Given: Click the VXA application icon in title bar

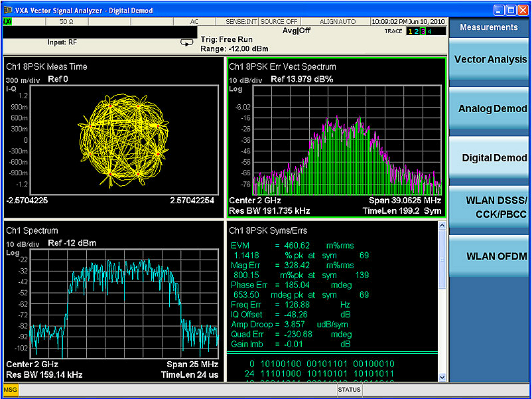Looking at the screenshot, I should (x=7, y=11).
